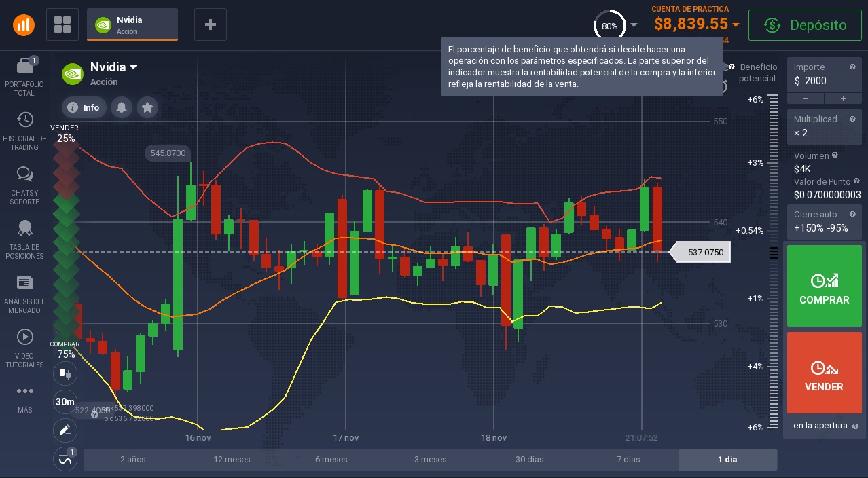Click the en la apertura label
The height and width of the screenshot is (478, 868).
(820, 426)
